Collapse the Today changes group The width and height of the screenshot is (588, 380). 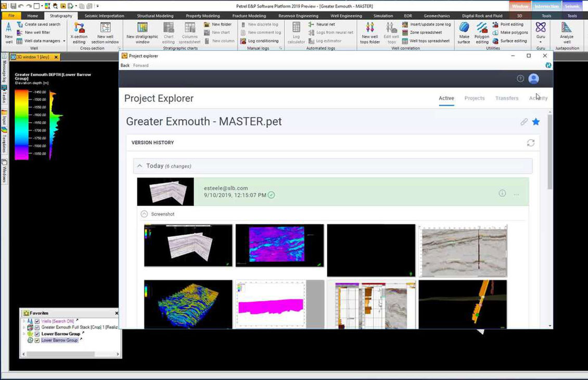(139, 166)
